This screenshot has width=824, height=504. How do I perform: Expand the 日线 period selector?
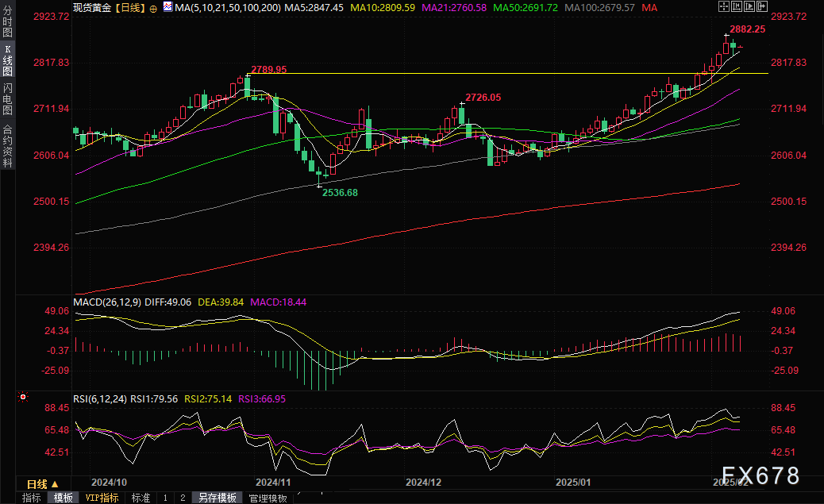coord(41,484)
